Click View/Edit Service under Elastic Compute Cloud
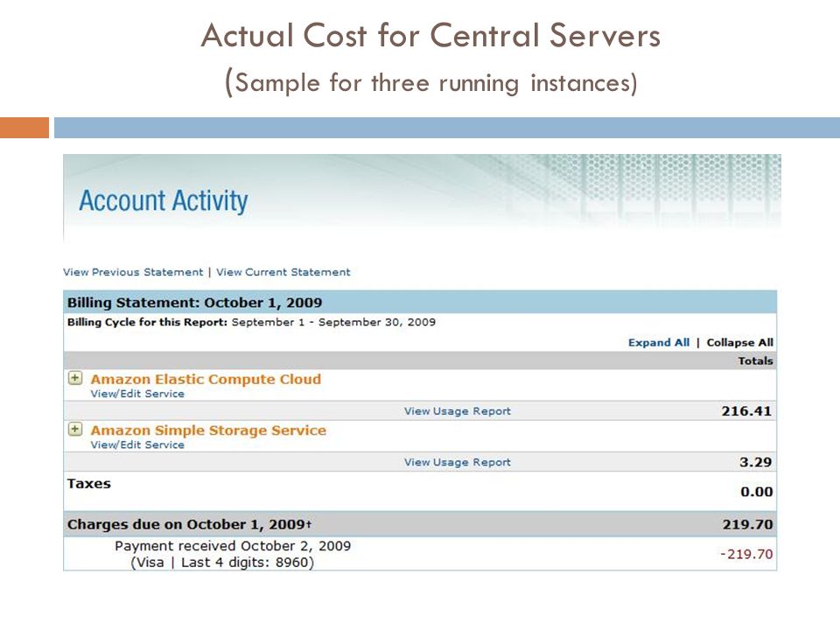This screenshot has height=630, width=840. [x=137, y=394]
